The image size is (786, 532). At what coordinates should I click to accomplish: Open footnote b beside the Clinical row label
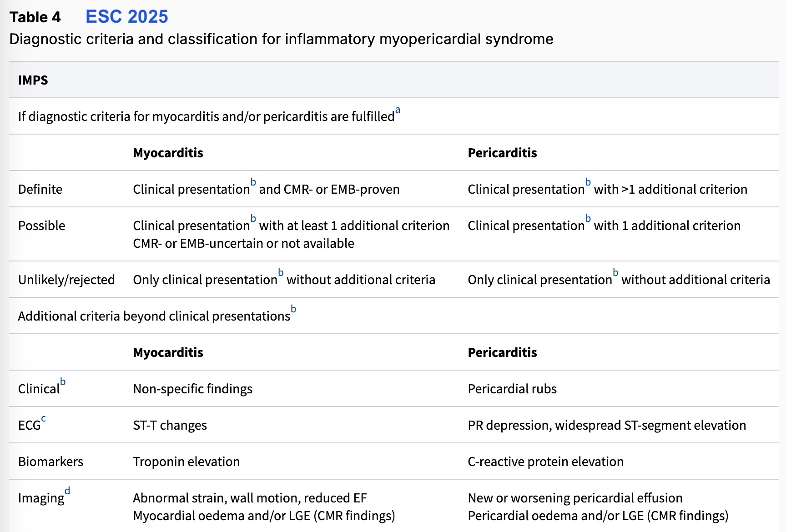(x=63, y=382)
